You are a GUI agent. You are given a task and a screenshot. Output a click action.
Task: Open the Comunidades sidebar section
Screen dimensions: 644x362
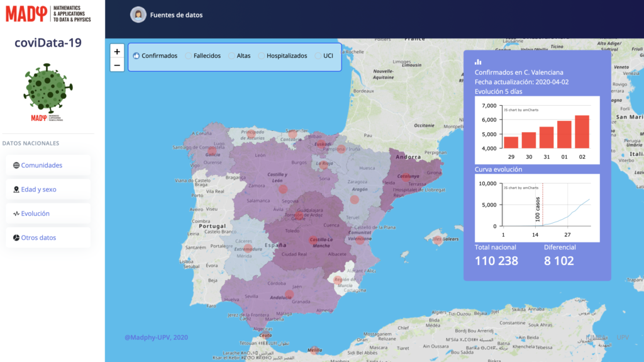coord(42,166)
